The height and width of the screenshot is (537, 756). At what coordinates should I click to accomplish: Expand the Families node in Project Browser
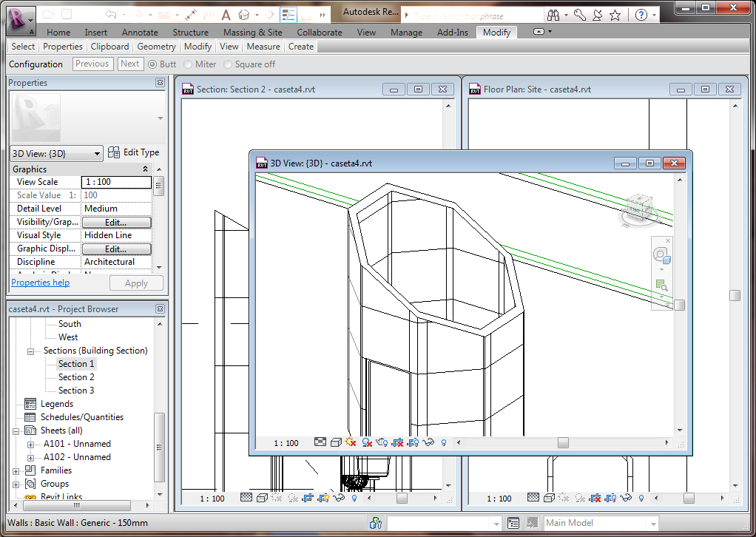pyautogui.click(x=16, y=470)
